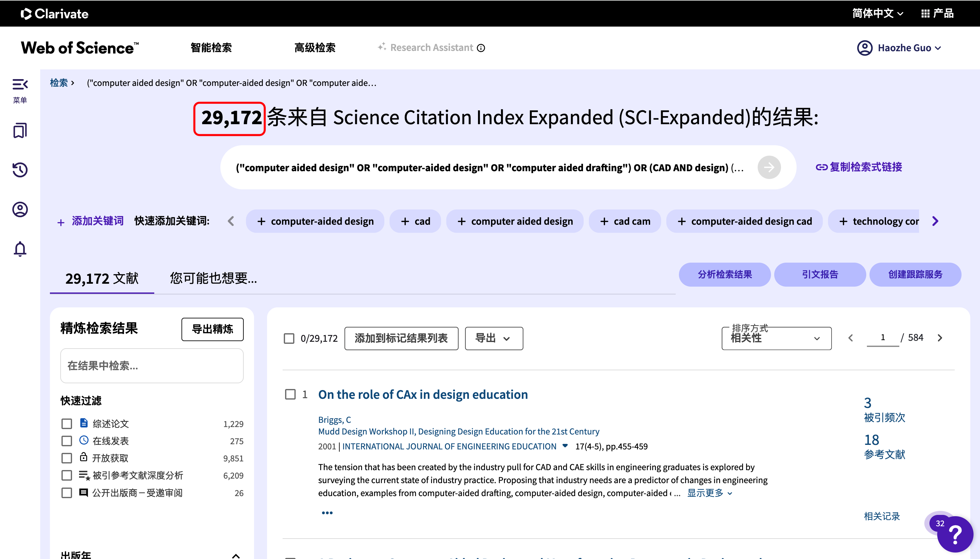
Task: Open article 'On the role of CAx'
Action: coord(423,395)
